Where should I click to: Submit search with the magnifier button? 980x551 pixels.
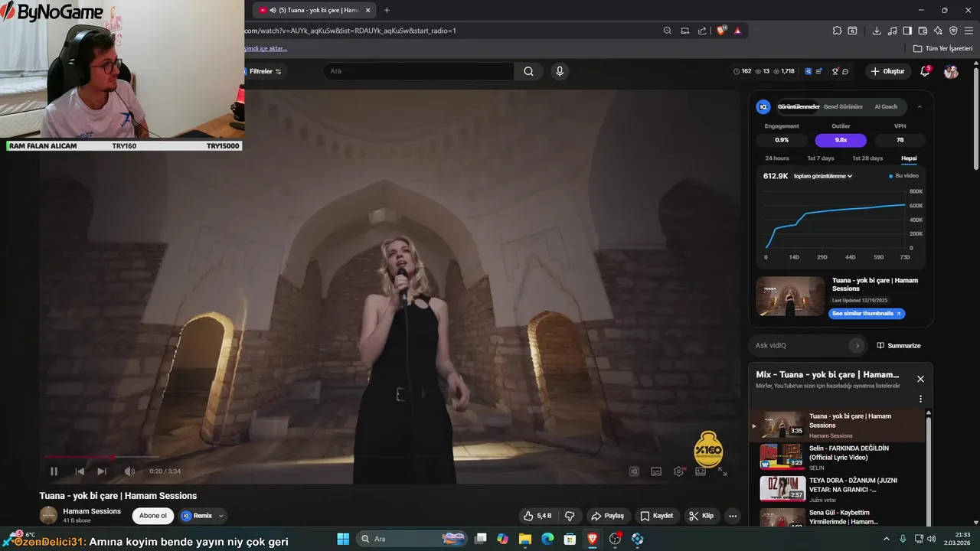click(x=528, y=71)
